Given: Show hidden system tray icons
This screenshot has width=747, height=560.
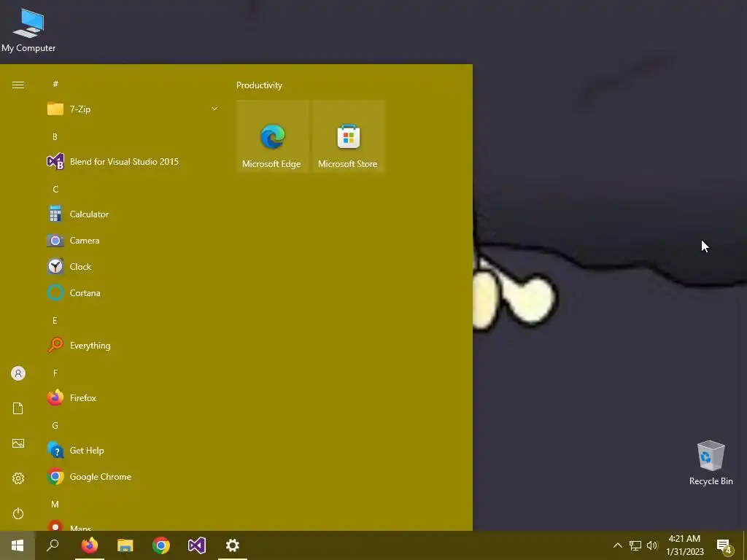Looking at the screenshot, I should click(617, 545).
